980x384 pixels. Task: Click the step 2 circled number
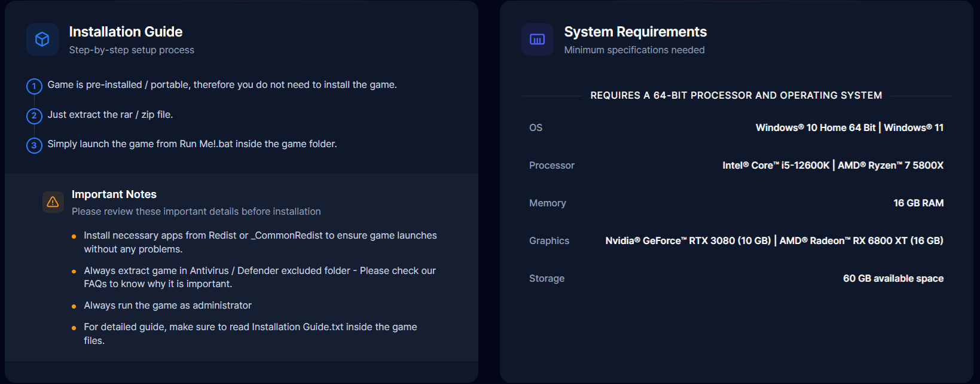[x=34, y=115]
